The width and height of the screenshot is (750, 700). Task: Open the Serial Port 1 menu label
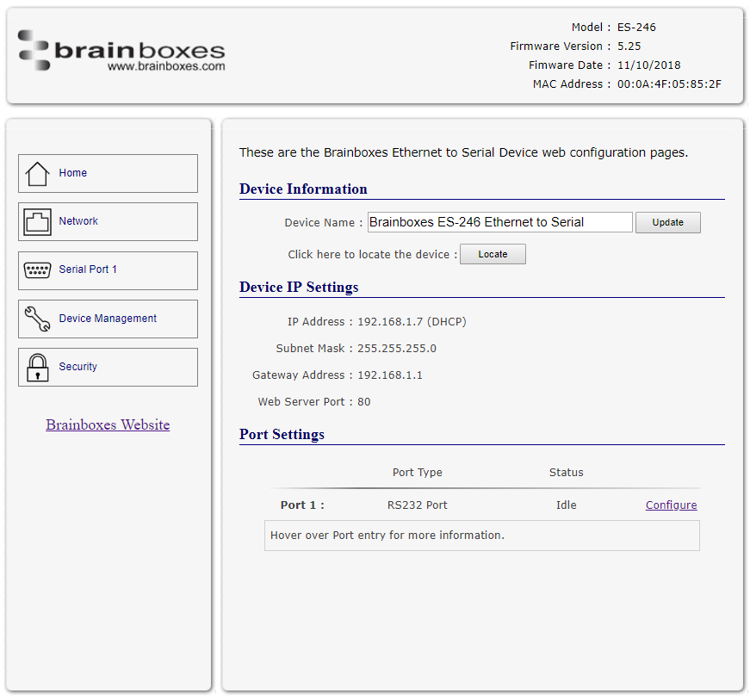coord(88,269)
